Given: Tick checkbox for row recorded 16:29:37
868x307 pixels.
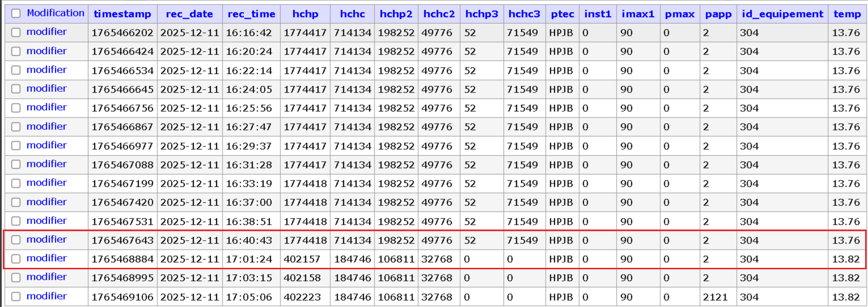Looking at the screenshot, I should tap(16, 146).
